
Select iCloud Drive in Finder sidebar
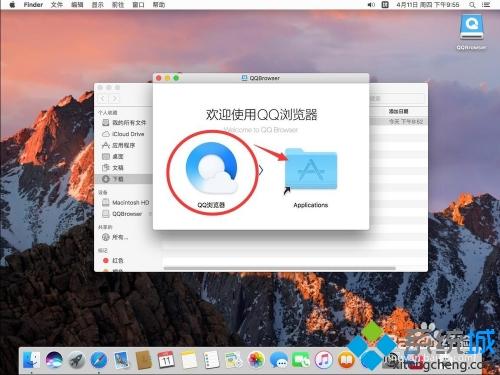[x=123, y=134]
